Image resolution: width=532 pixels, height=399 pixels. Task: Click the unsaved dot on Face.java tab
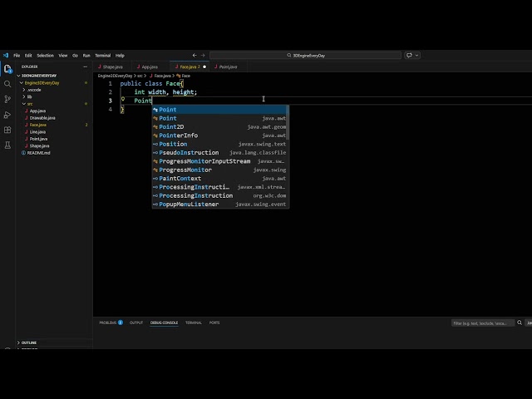tap(204, 66)
